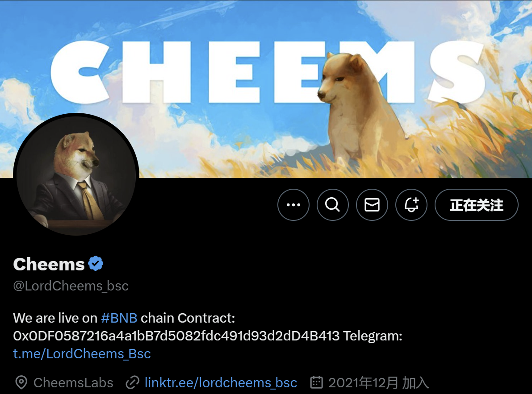The height and width of the screenshot is (394, 532).
Task: Click the 2021年12月 加入 join date text
Action: 378,382
